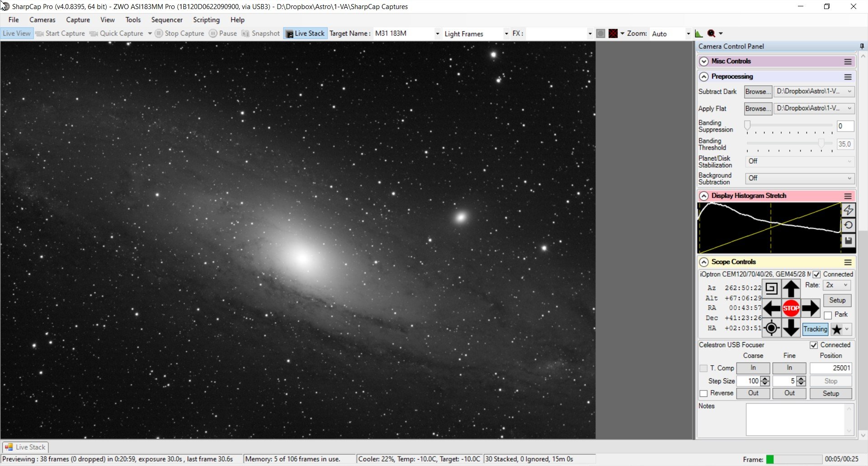Click the red reticule overlay icon
The height and width of the screenshot is (466, 868).
click(x=613, y=33)
